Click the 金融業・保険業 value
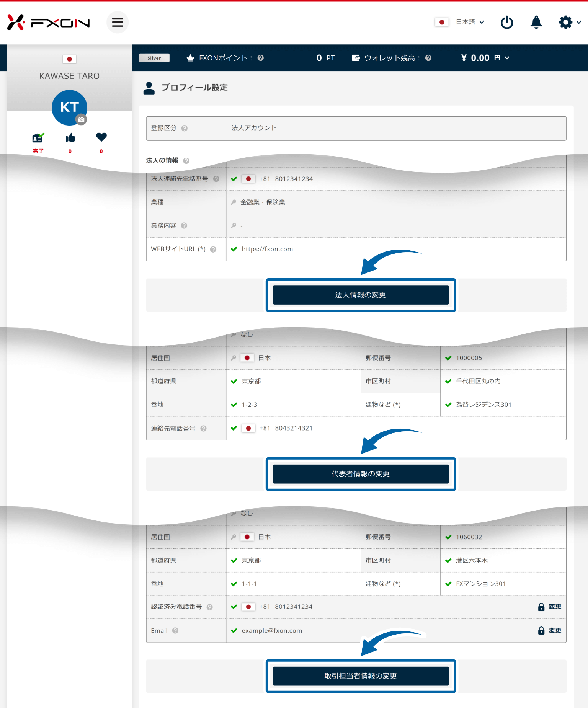This screenshot has height=708, width=588. [x=263, y=202]
